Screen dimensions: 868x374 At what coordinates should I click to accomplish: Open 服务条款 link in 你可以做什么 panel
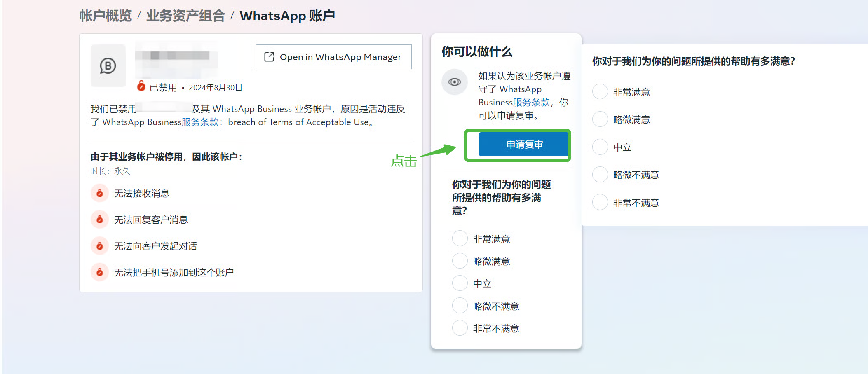(531, 103)
